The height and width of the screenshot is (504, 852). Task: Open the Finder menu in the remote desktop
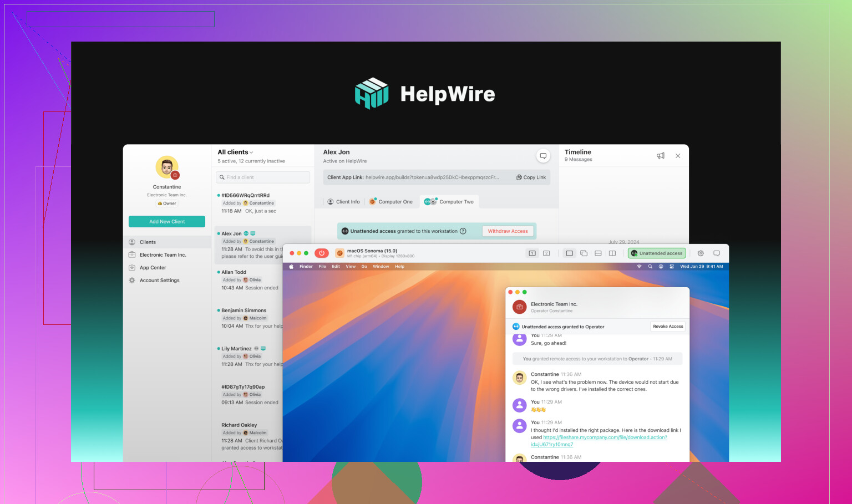pyautogui.click(x=306, y=267)
